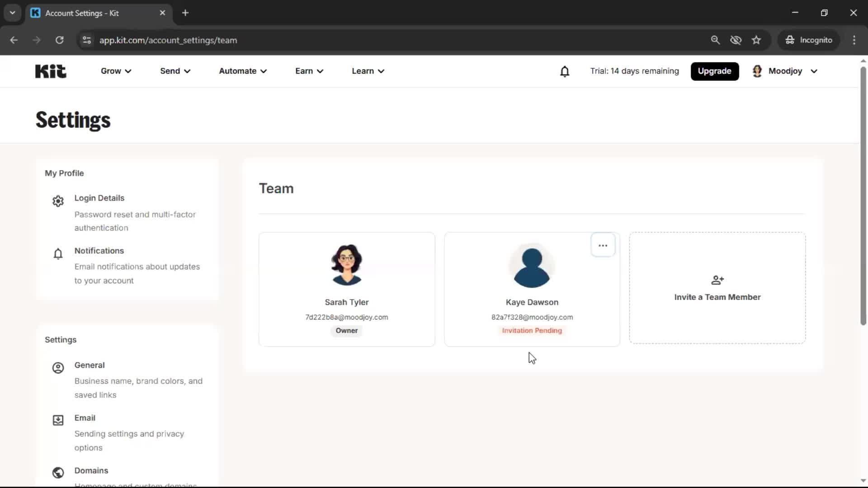This screenshot has height=488, width=868.
Task: Click the Upgrade button
Action: pos(714,71)
